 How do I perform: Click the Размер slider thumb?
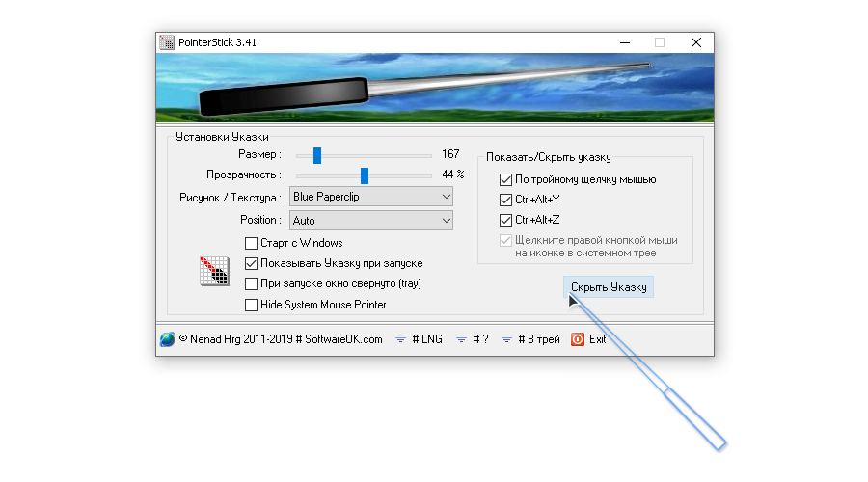click(x=317, y=155)
